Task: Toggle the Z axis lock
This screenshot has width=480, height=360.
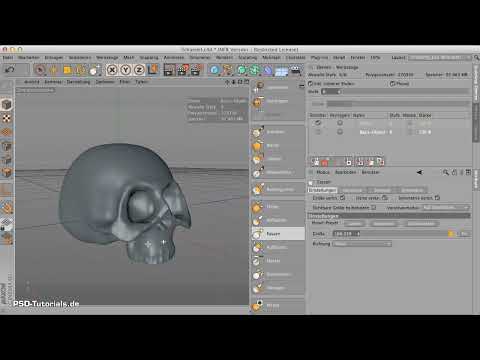Action: (x=139, y=70)
